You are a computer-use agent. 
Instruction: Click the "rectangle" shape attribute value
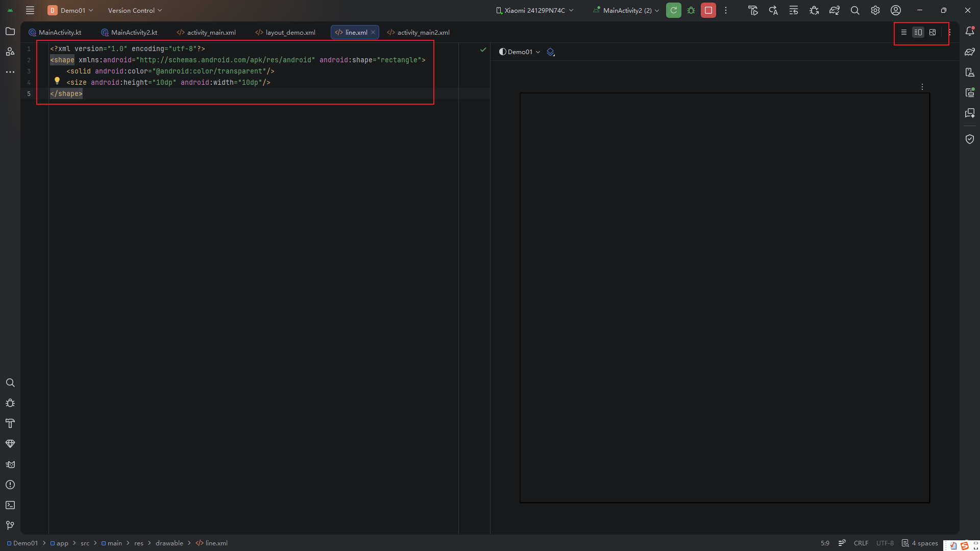coord(399,60)
